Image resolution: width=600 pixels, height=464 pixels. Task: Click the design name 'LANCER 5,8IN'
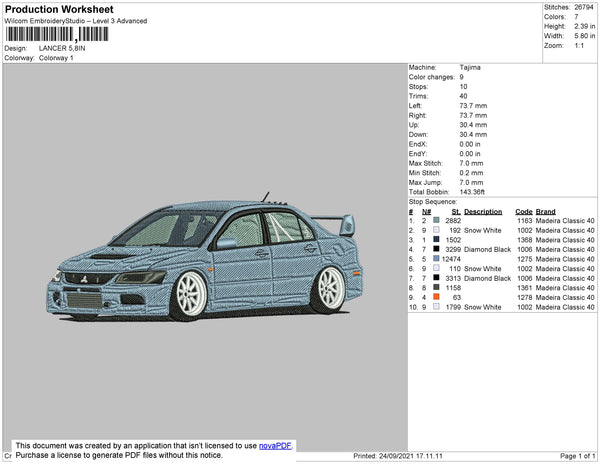(62, 48)
